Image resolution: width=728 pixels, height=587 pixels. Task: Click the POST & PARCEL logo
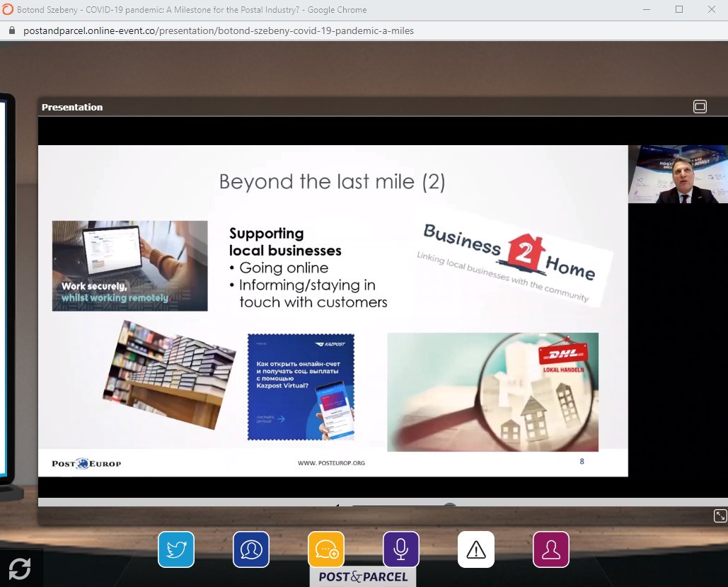[362, 576]
